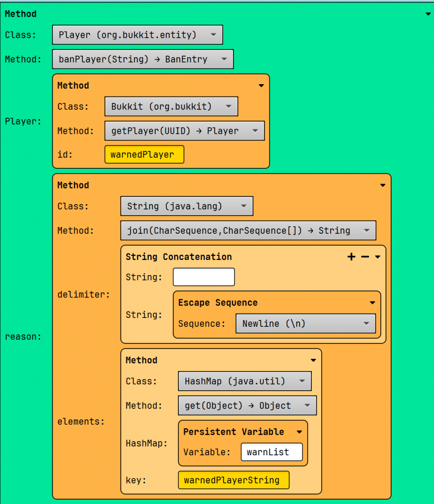Click the empty String input field
This screenshot has height=504, width=434.
203,277
